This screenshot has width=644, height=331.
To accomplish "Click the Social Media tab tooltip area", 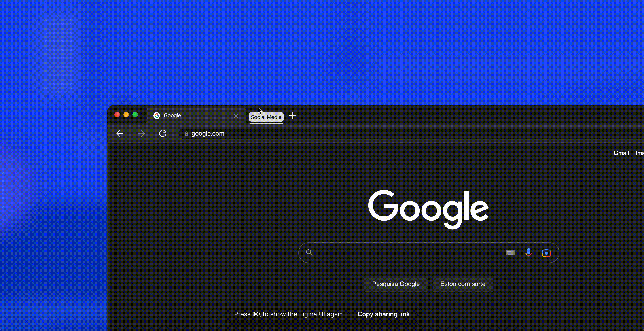I will point(265,117).
